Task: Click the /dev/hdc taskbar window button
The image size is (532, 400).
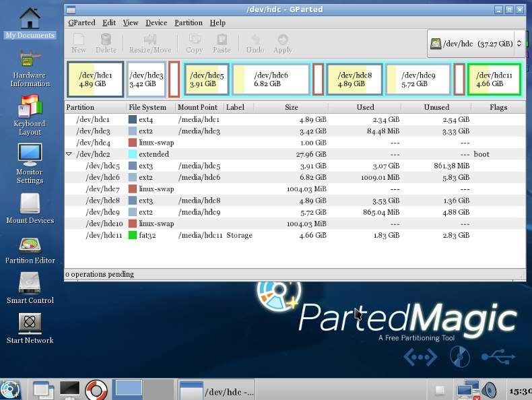Action: tap(216, 390)
